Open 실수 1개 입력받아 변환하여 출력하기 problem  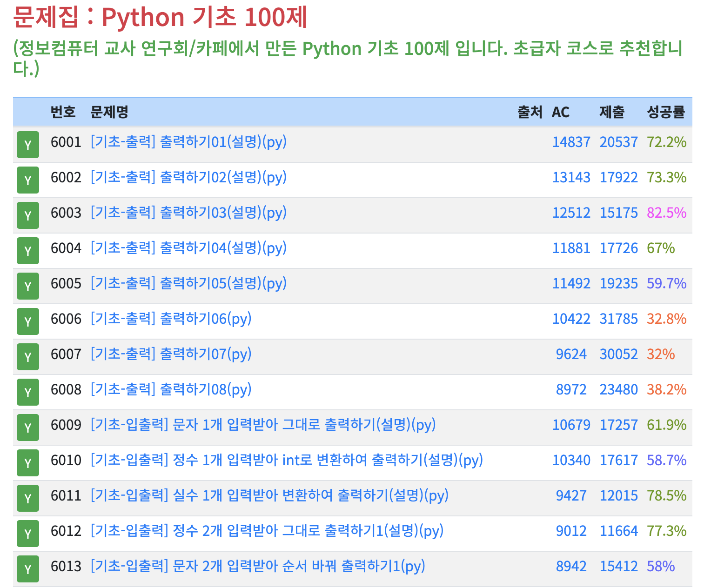point(269,495)
